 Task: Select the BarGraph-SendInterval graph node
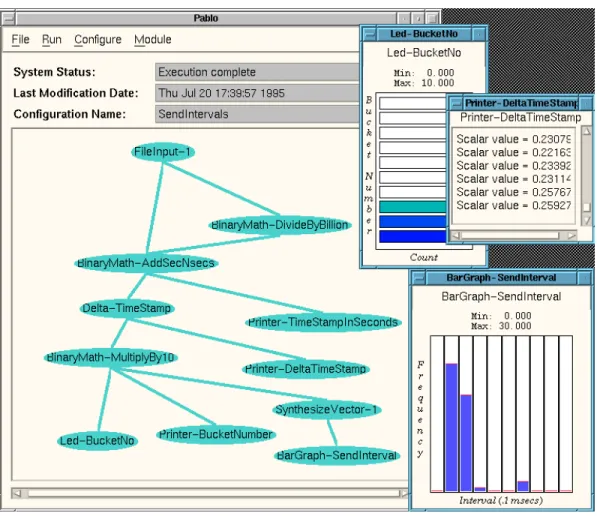click(337, 455)
